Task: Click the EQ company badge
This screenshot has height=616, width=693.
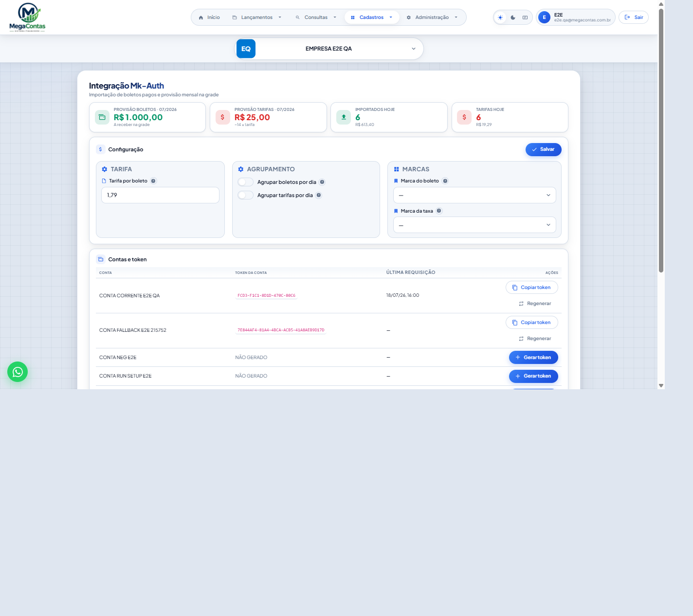Action: click(246, 49)
